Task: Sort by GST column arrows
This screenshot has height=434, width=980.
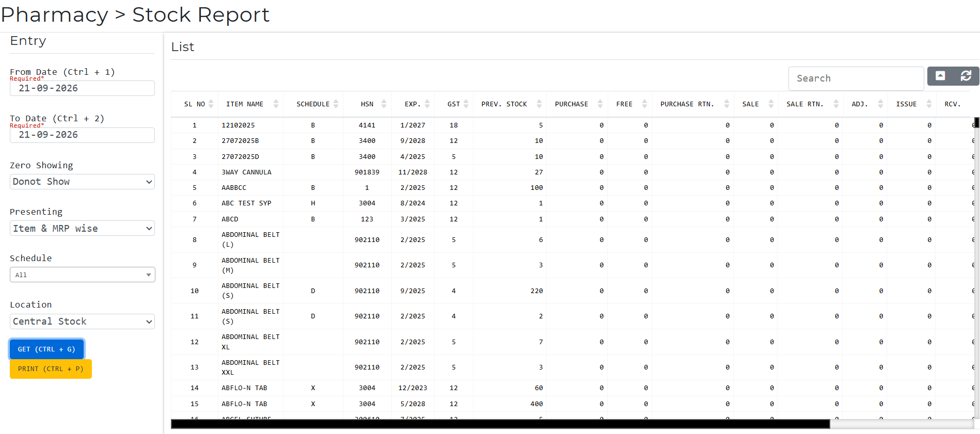Action: (x=466, y=104)
